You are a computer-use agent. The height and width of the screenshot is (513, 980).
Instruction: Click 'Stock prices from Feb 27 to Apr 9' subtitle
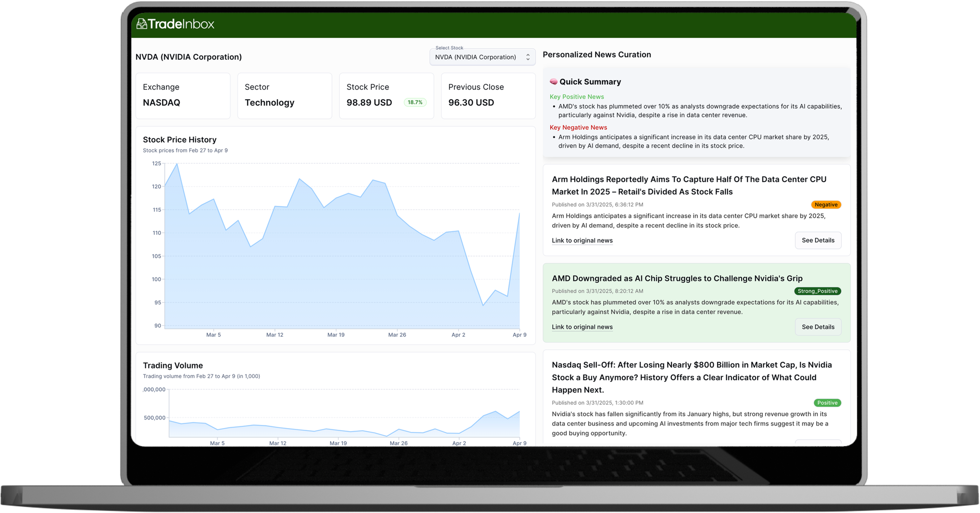(185, 150)
